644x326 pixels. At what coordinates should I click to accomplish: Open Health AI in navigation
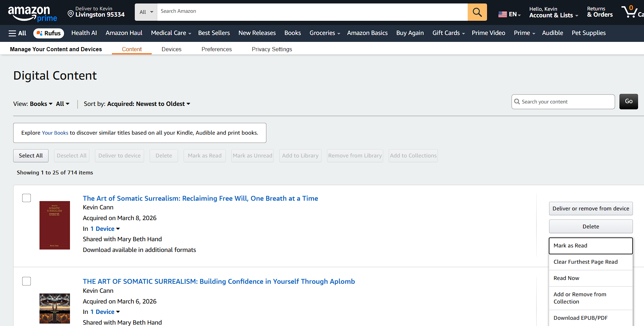(x=84, y=33)
